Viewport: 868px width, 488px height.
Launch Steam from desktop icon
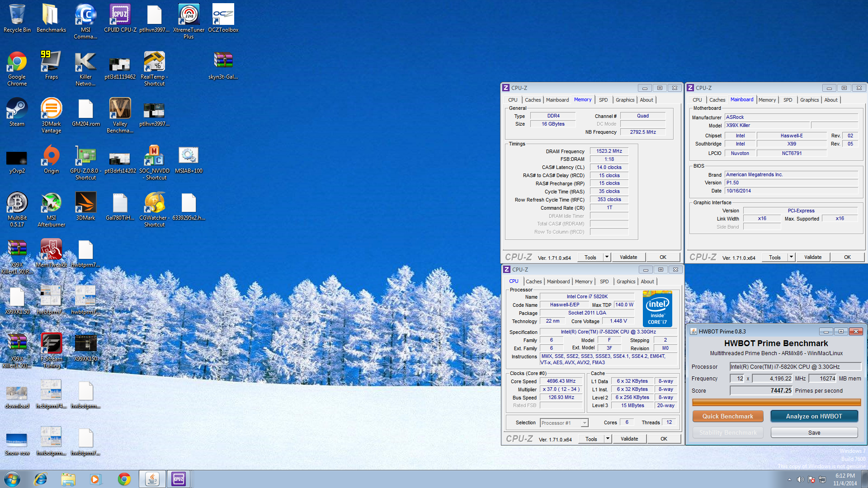coord(17,112)
